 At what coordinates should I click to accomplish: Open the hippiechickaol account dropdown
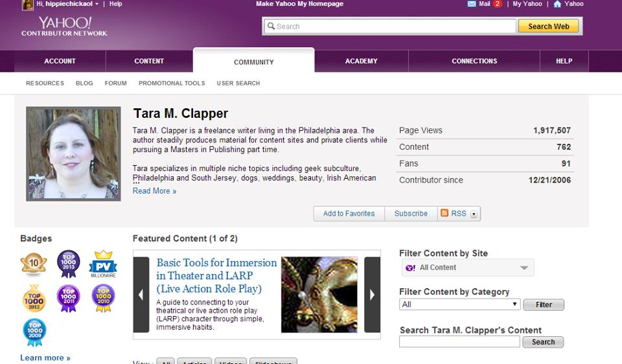click(97, 4)
